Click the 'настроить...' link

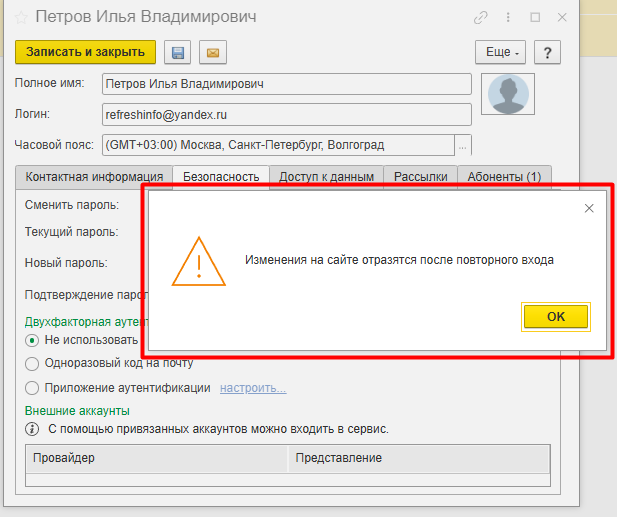[x=253, y=388]
